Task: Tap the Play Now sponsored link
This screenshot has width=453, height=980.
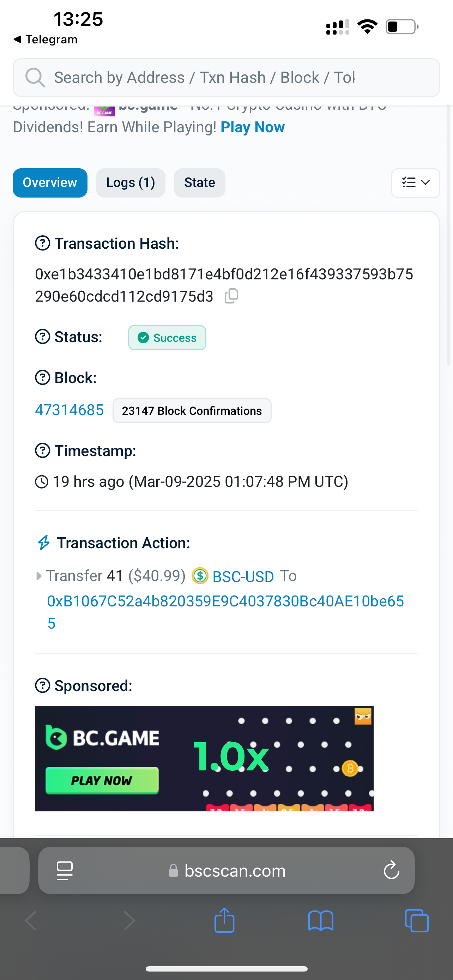Action: (253, 127)
